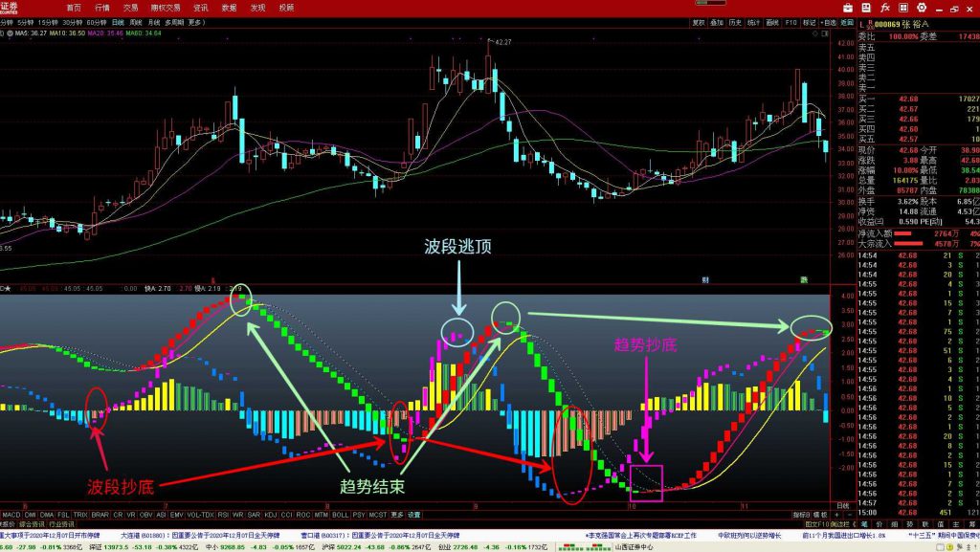The image size is (980, 552).
Task: Click the F10 company info button
Action: tap(791, 21)
